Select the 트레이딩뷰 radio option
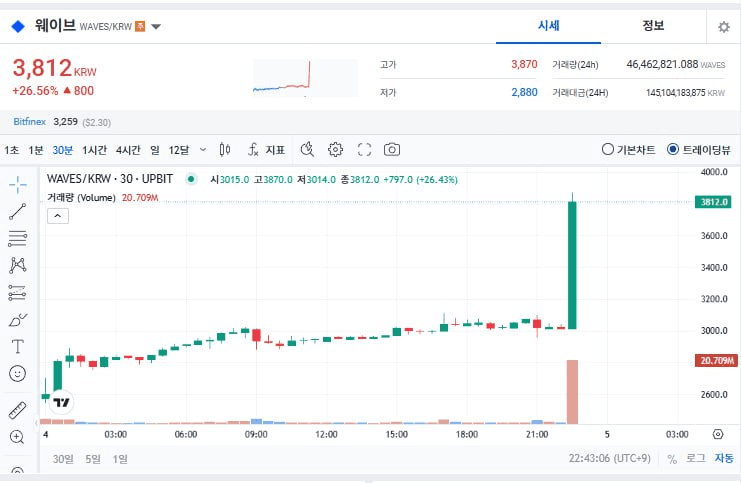This screenshot has width=741, height=483. (698, 150)
